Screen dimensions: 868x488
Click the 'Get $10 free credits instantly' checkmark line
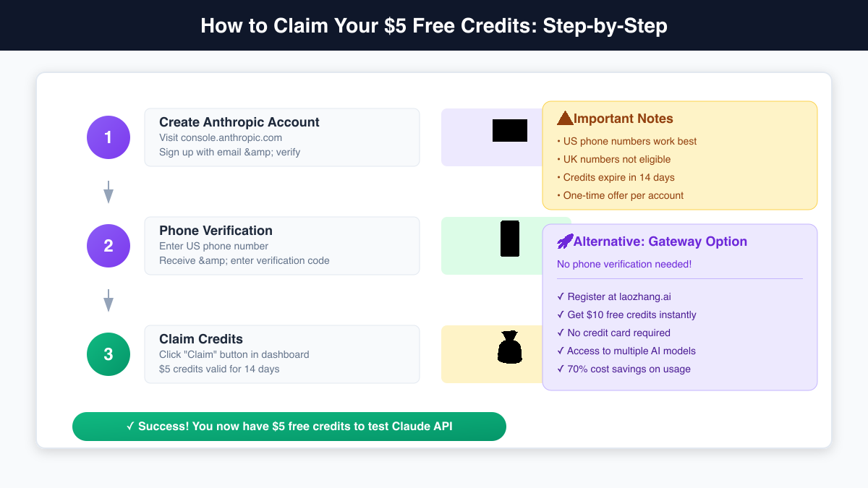[626, 314]
